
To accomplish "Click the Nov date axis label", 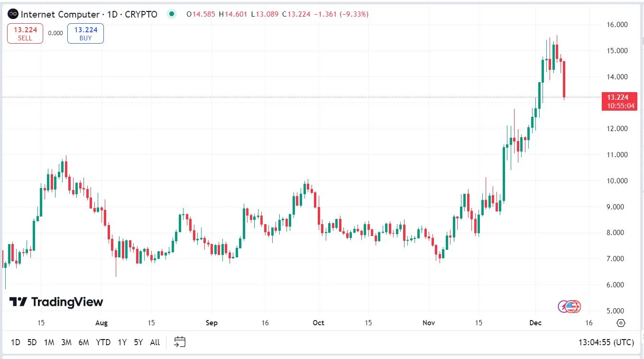I will (429, 323).
